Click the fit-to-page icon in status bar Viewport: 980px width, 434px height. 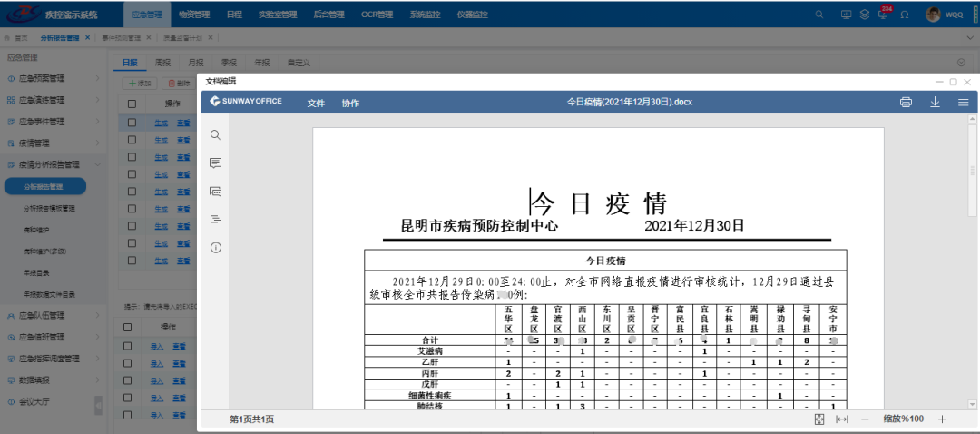click(x=820, y=419)
